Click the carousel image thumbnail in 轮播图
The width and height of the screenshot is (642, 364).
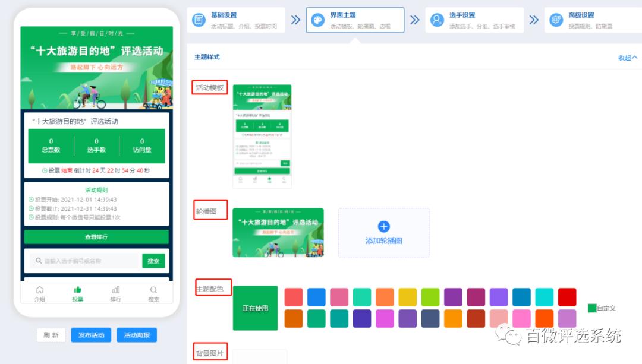coord(278,232)
